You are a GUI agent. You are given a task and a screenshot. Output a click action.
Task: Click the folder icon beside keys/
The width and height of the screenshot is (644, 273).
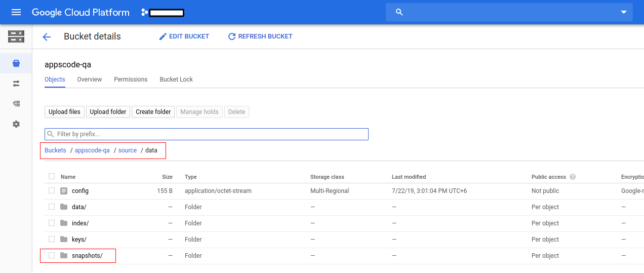click(x=64, y=239)
